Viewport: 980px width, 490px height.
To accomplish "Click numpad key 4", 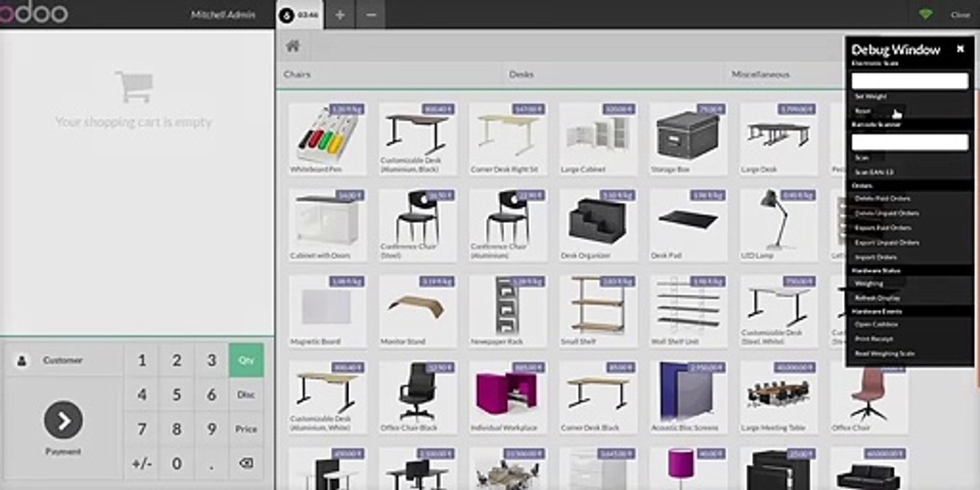I will click(142, 395).
